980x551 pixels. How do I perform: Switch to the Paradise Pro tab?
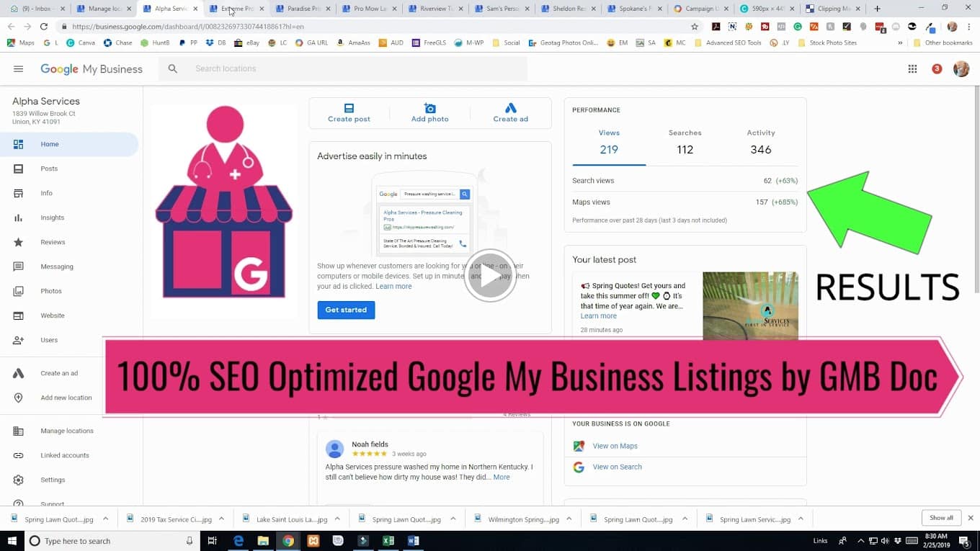pos(303,9)
